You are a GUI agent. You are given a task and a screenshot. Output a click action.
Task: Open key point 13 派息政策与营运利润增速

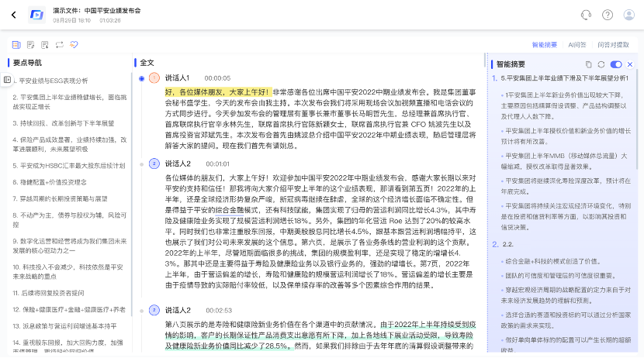point(64,326)
